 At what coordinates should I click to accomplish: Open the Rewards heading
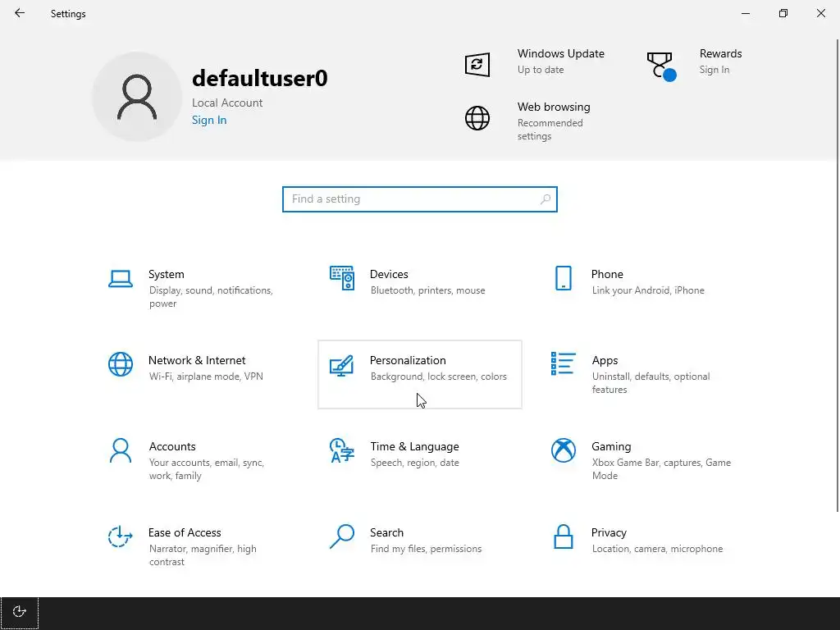(x=720, y=53)
